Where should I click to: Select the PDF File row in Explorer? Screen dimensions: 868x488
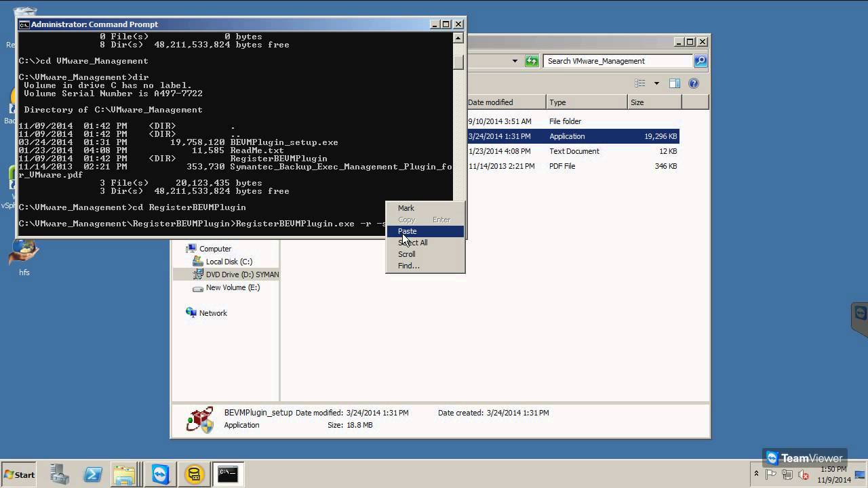(573, 166)
